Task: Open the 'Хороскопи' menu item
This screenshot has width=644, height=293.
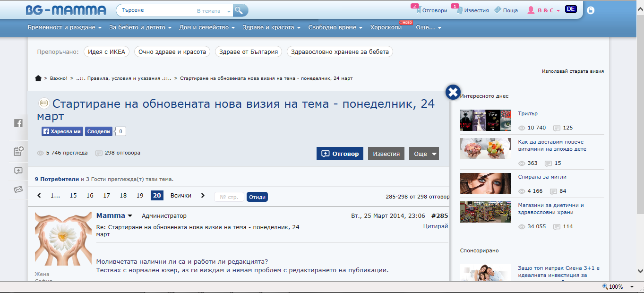Action: tap(386, 27)
